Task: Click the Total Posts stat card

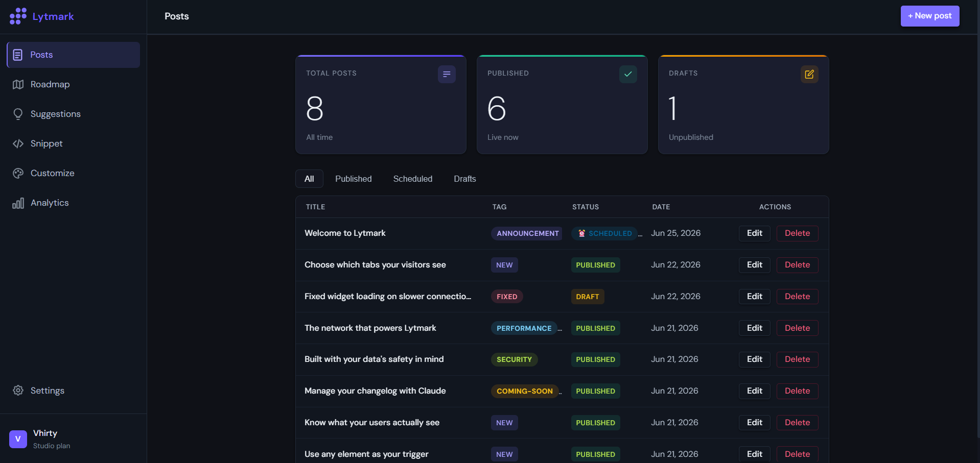Action: click(381, 105)
